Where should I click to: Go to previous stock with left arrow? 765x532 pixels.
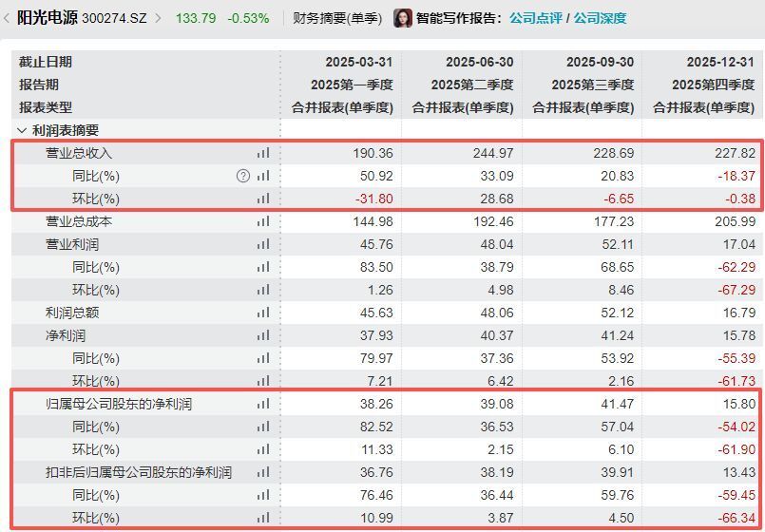(7, 19)
